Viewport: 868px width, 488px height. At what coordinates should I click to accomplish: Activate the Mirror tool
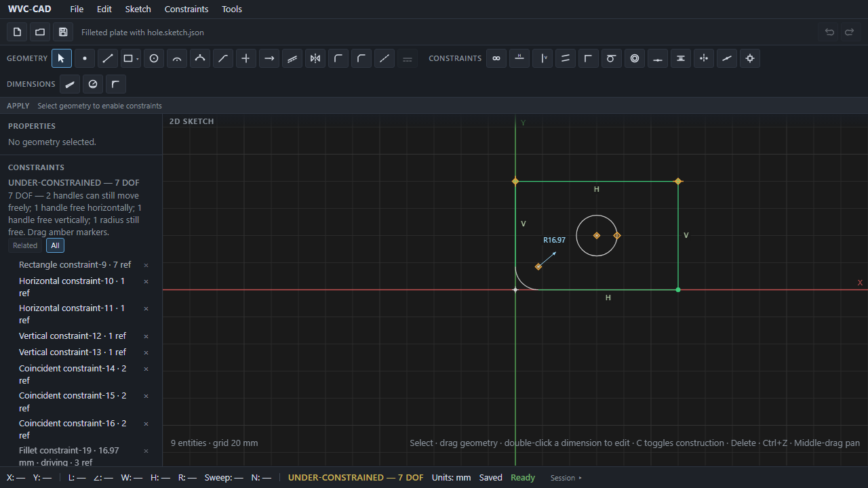click(x=315, y=58)
